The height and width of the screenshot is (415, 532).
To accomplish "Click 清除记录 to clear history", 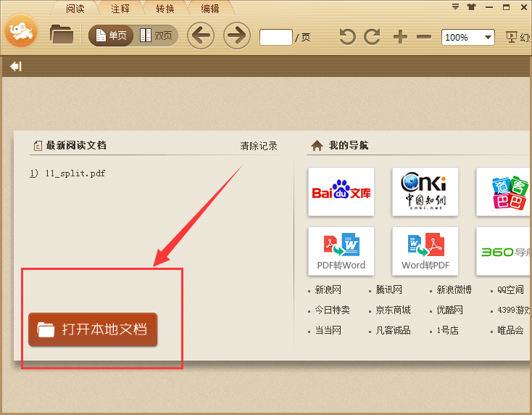I will point(259,146).
